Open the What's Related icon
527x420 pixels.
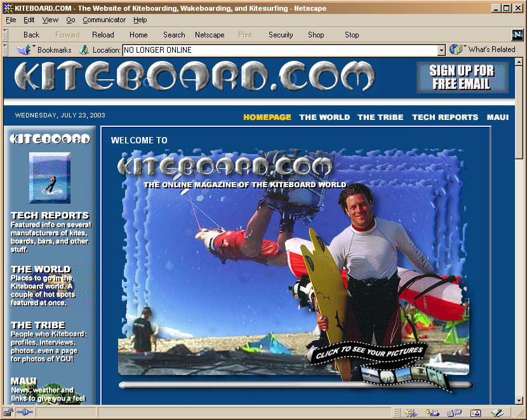pyautogui.click(x=457, y=49)
